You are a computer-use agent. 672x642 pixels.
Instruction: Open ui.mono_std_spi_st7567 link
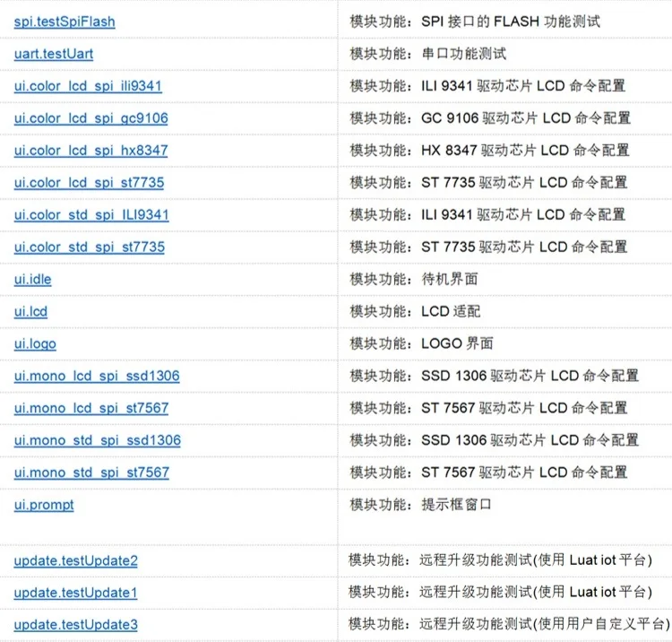point(91,473)
